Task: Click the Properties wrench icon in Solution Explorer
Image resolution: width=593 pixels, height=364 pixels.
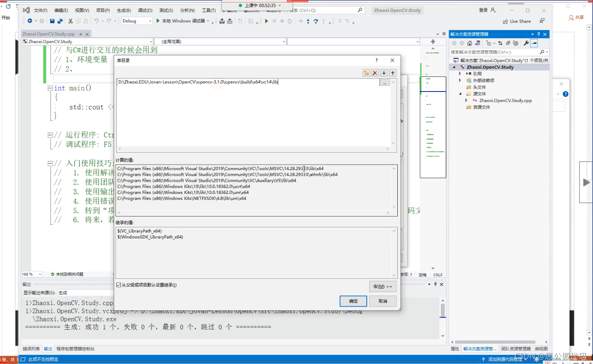Action: (x=526, y=43)
